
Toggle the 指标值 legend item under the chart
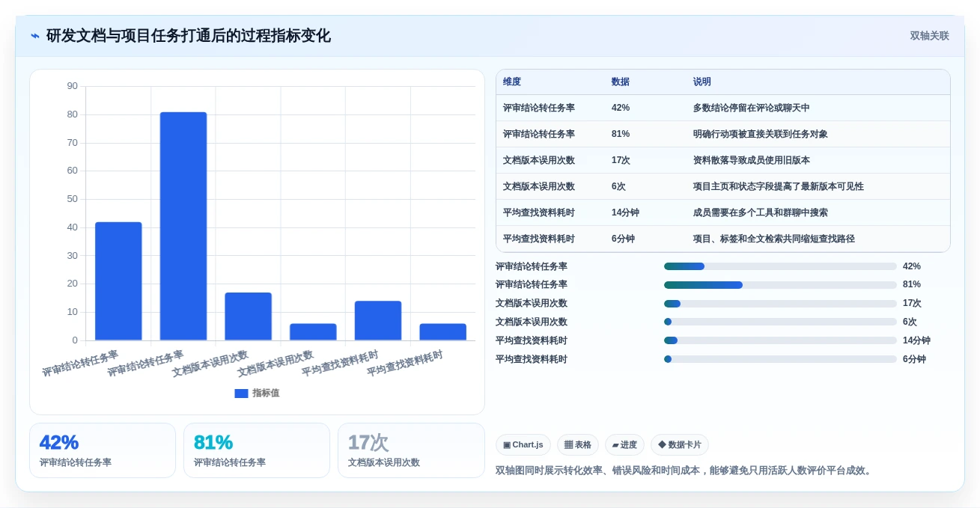(x=257, y=393)
